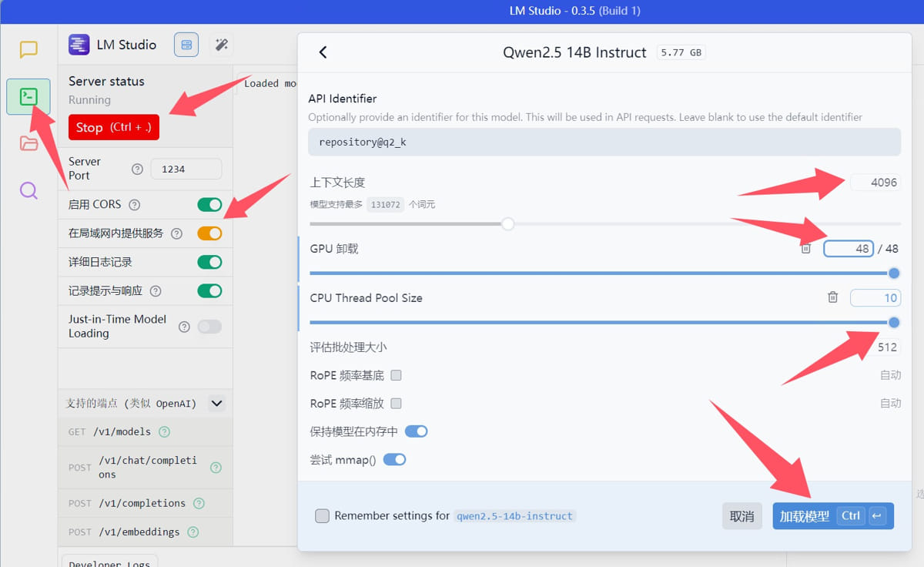
Task: Click the GPU 卸载 value field 48
Action: pyautogui.click(x=849, y=248)
